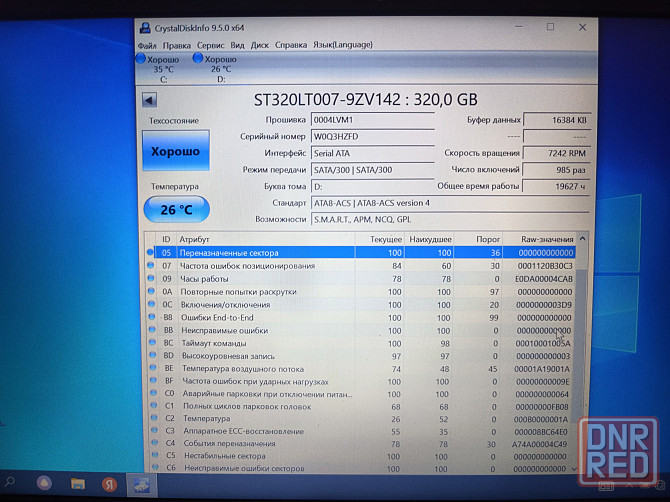670x502 pixels.
Task: Select the Частота ошибок позиционирования row
Action: (x=361, y=266)
